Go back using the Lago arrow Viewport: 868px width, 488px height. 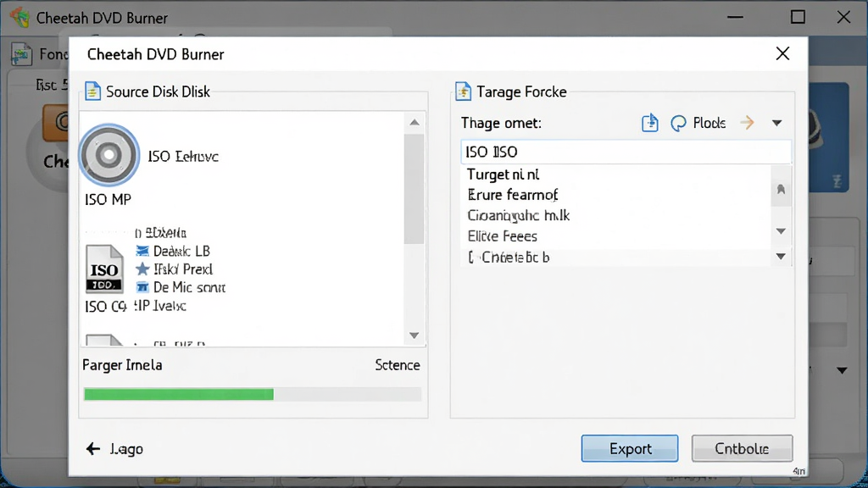(93, 449)
